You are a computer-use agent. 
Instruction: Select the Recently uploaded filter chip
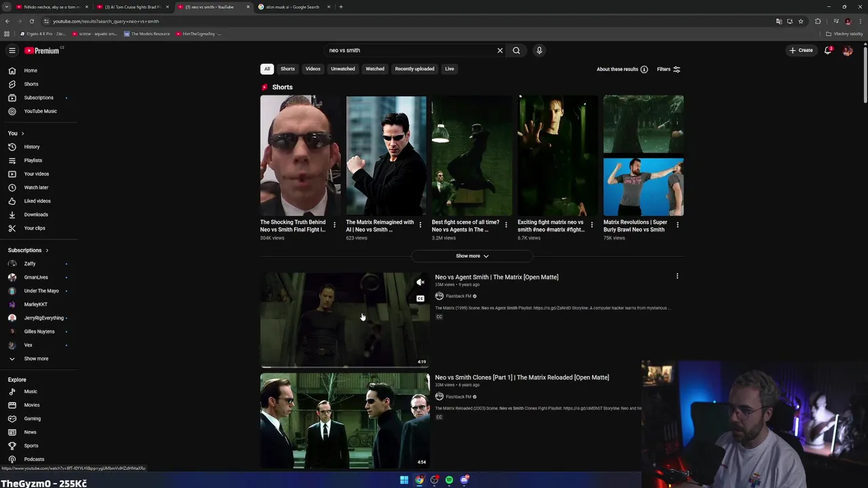coord(414,68)
